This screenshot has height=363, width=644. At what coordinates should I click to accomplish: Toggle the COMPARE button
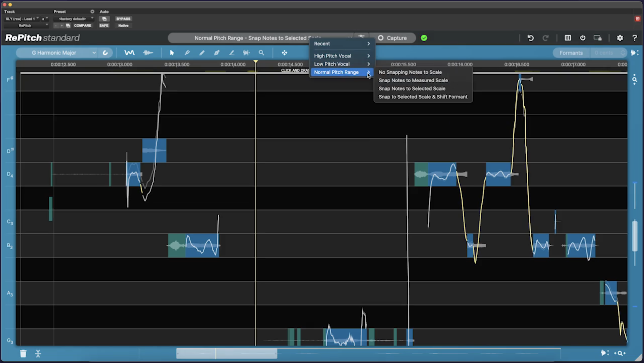pyautogui.click(x=83, y=25)
